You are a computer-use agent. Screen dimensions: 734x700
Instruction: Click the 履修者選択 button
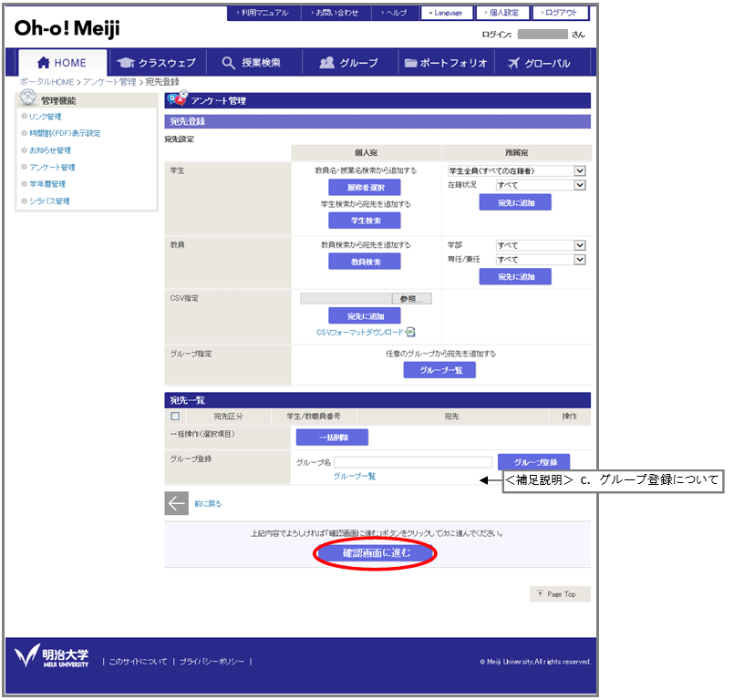tap(365, 187)
